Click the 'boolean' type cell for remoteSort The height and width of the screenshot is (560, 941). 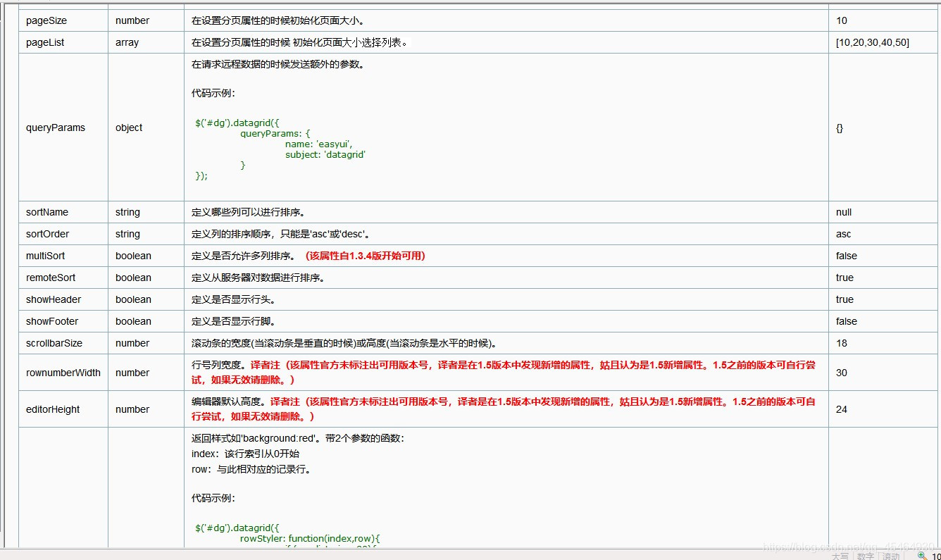tap(146, 278)
